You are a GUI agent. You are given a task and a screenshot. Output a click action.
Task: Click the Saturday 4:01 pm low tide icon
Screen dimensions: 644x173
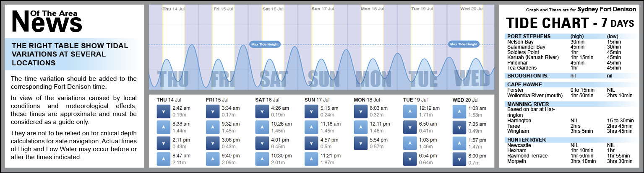click(262, 143)
